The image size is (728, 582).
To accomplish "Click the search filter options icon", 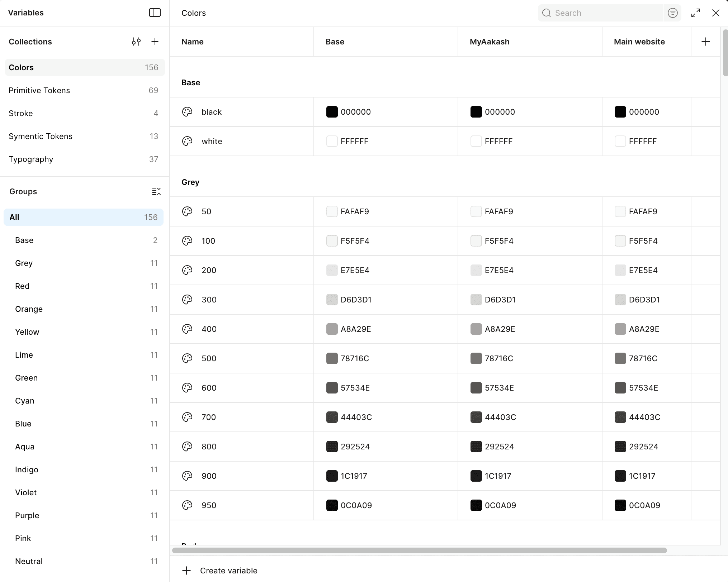I will [x=672, y=13].
